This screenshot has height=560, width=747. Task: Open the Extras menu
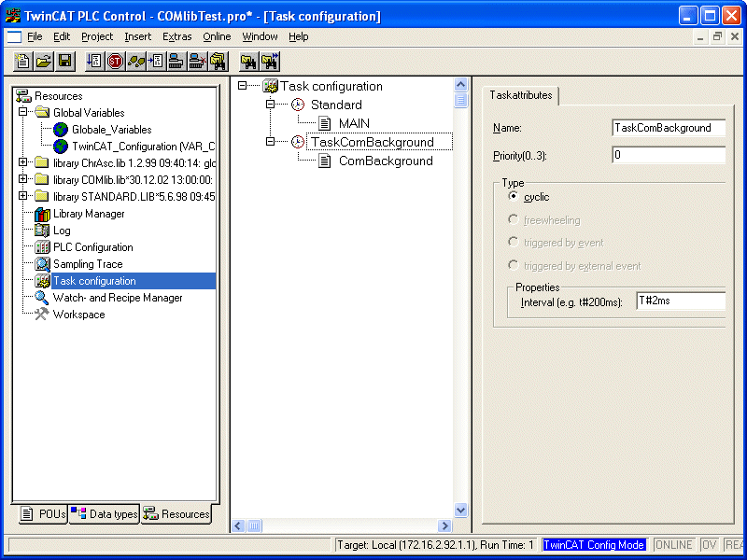pos(176,36)
